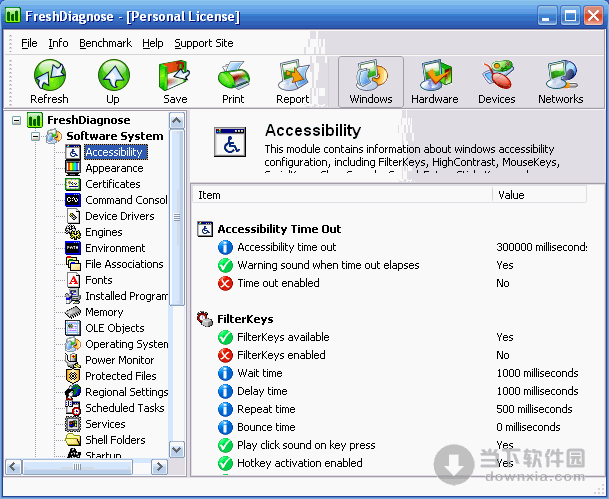Image resolution: width=609 pixels, height=499 pixels.
Task: Click the Installed Programs icon in tree
Action: (73, 296)
